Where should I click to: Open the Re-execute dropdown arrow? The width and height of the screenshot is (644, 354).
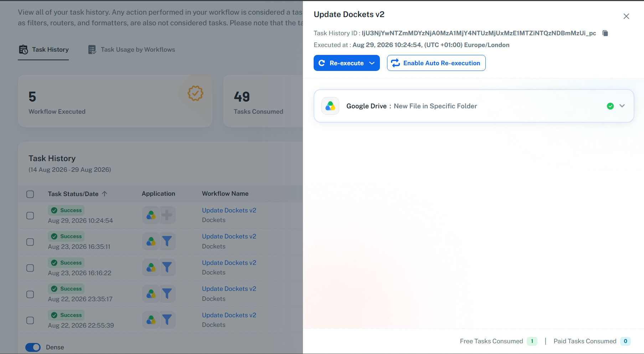[x=372, y=63]
